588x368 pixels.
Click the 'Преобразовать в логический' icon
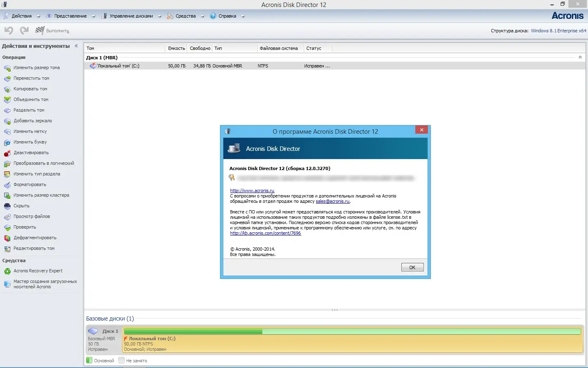pyautogui.click(x=7, y=164)
